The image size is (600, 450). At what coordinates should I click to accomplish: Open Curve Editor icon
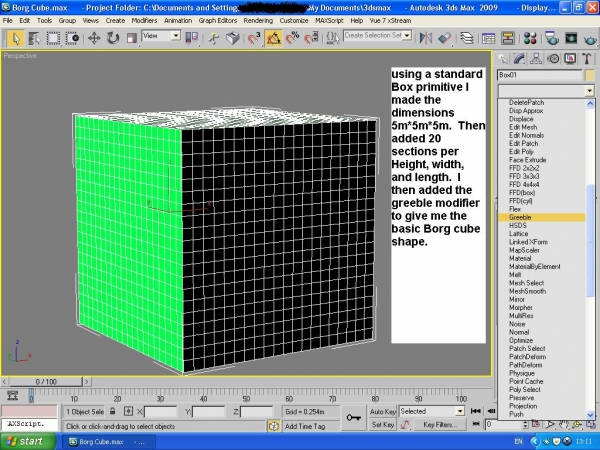coord(488,38)
